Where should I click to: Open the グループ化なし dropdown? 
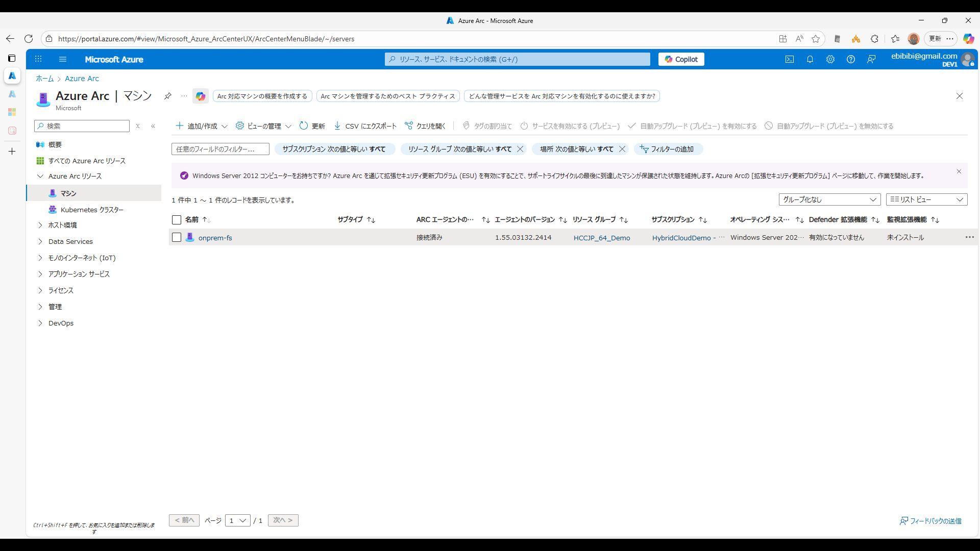[829, 199]
